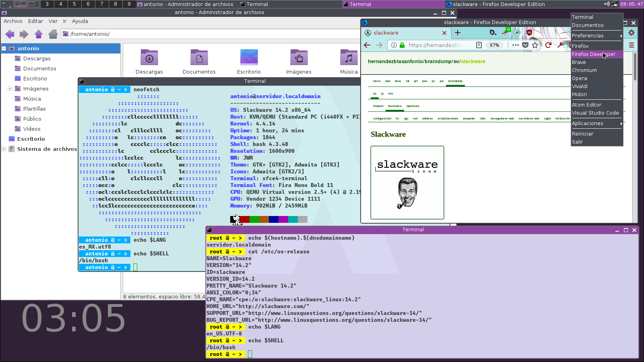Open the Editar menu

tap(35, 21)
